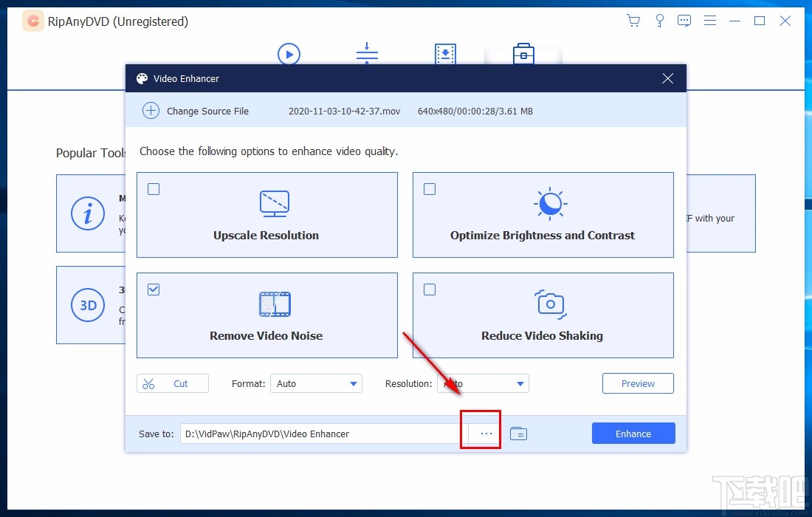Switch to the Toolbox briefcase tab
812x517 pixels.
[523, 54]
